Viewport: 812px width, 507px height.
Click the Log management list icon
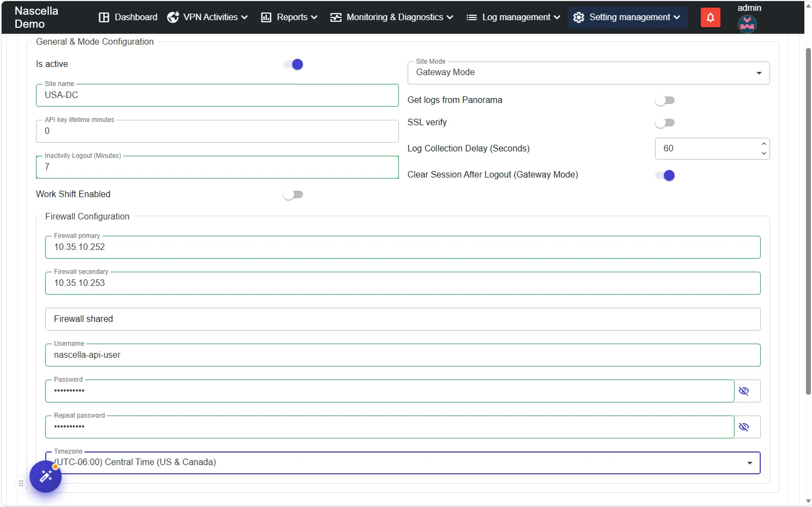coord(471,17)
